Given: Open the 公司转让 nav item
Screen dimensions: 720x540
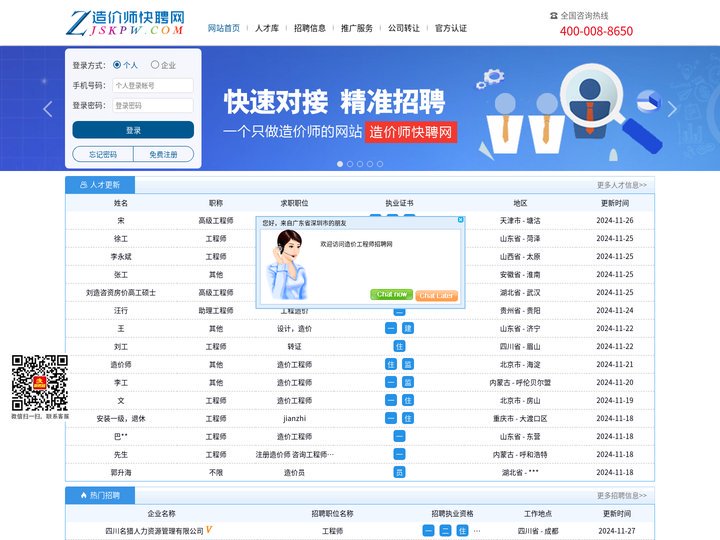Looking at the screenshot, I should click(404, 28).
